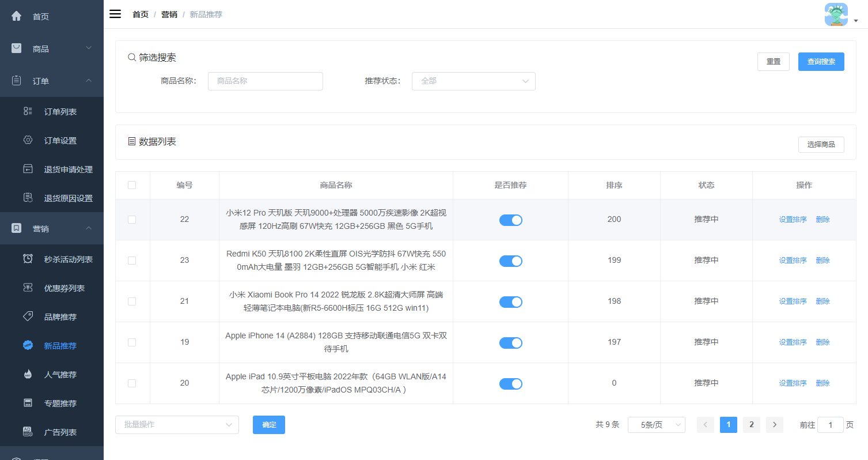Go to previous page arrow
Viewport: 868px width, 460px height.
(706, 425)
